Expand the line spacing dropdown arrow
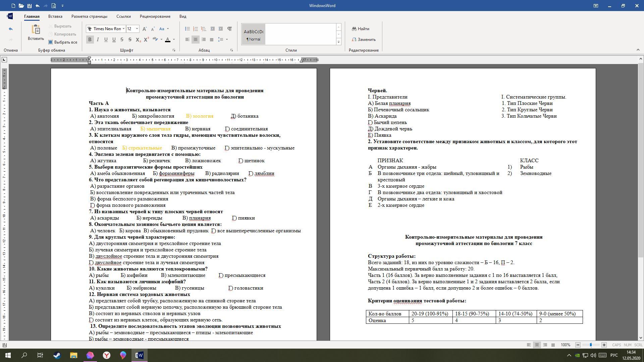Screen dimensions: 644x362 227,40
